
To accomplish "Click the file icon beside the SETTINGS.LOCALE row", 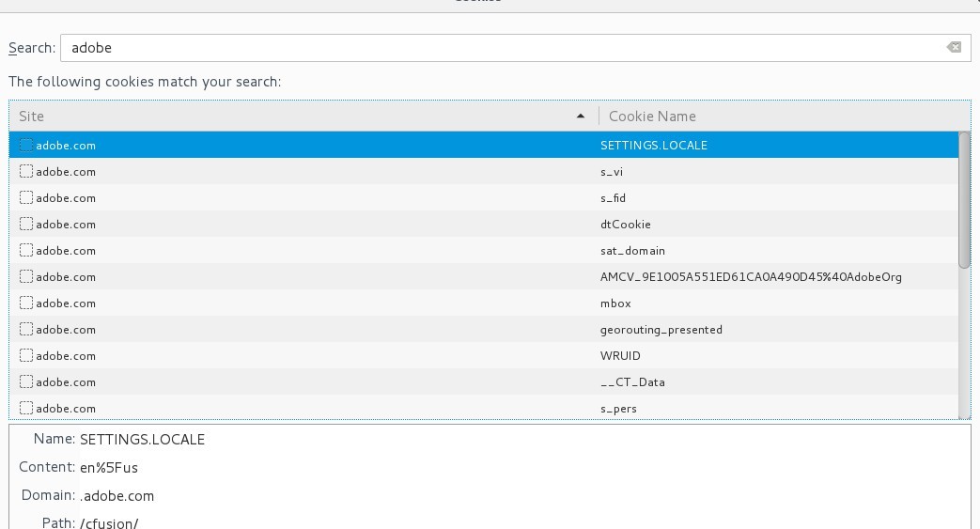I will 26,146.
